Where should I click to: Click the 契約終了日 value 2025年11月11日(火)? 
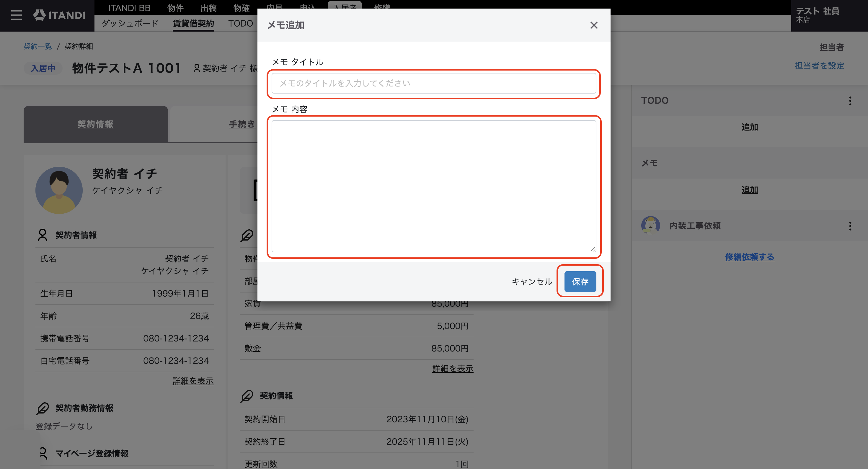(427, 442)
